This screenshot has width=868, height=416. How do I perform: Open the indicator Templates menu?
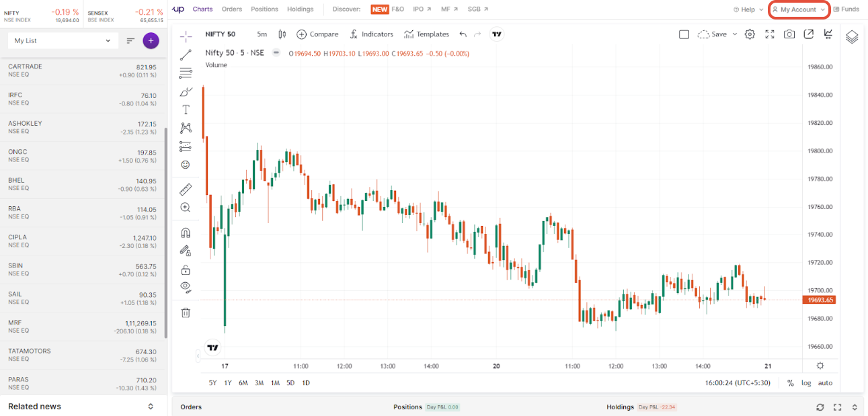click(x=426, y=34)
